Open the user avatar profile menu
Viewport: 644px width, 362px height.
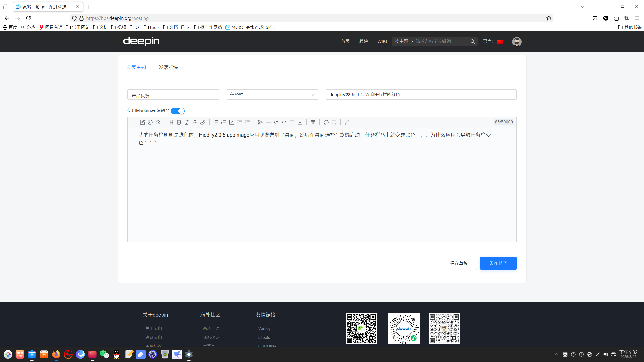[x=517, y=41]
